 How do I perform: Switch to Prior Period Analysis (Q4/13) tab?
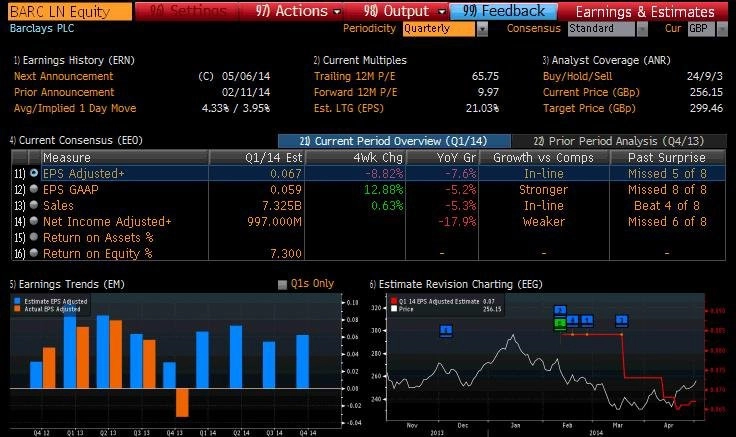tap(619, 141)
